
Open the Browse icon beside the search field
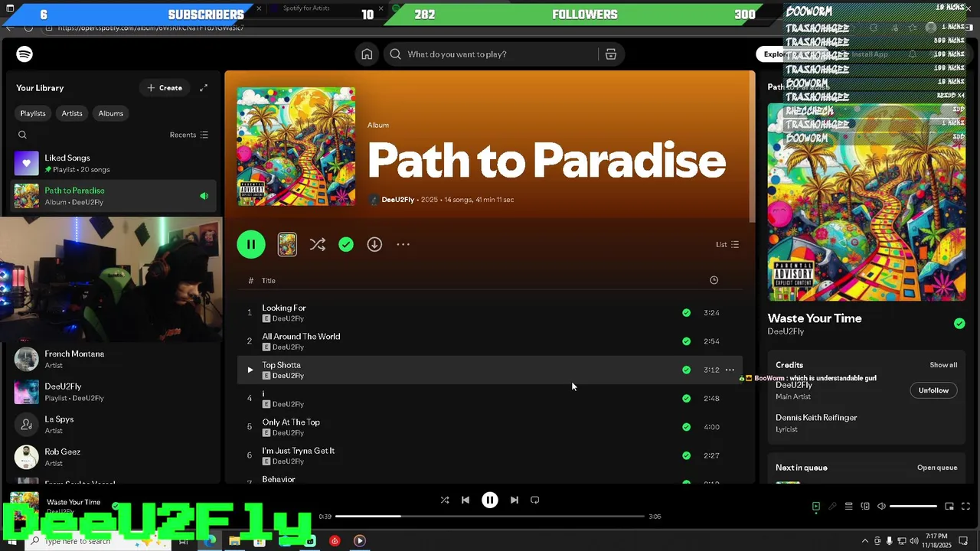(x=610, y=54)
